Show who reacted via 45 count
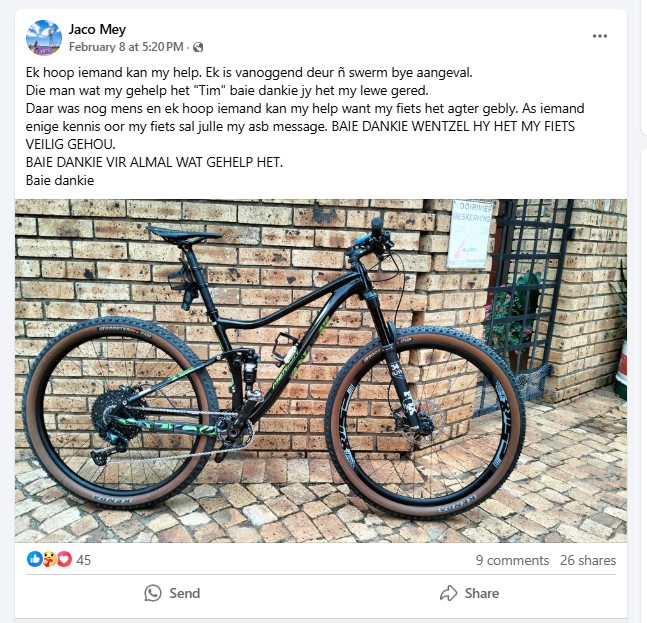This screenshot has height=623, width=647. pyautogui.click(x=84, y=560)
